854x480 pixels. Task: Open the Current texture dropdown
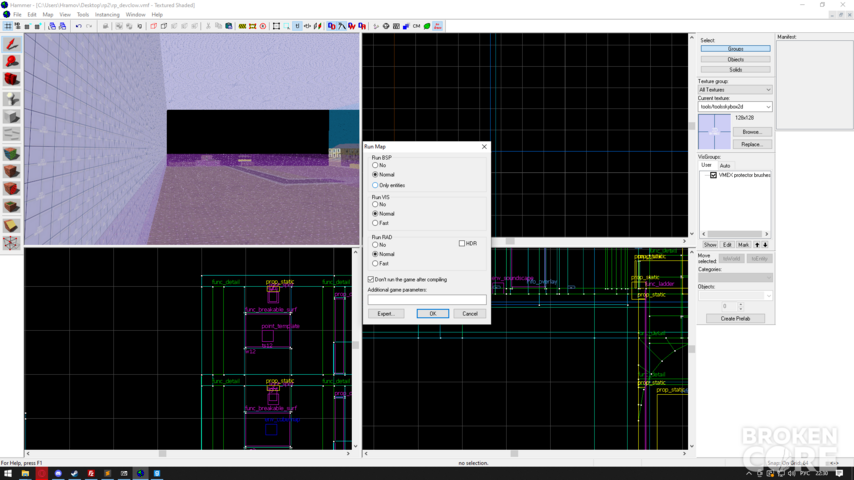point(735,107)
